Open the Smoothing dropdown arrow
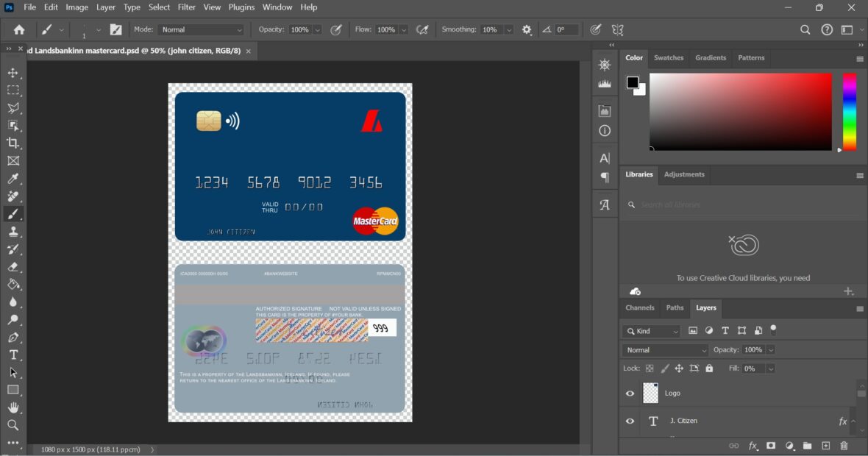 point(509,30)
